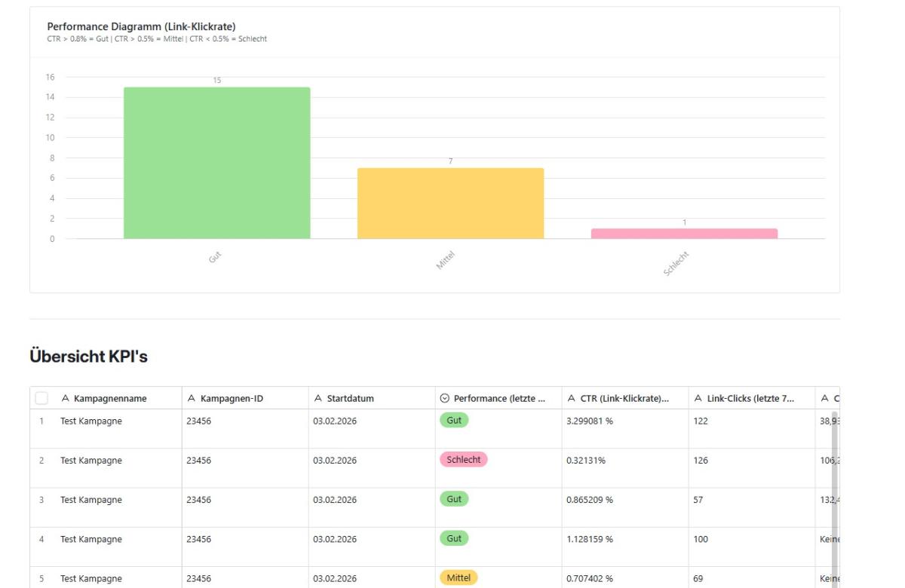Click the single-select icon on Performance column
This screenshot has height=588, width=905.
coord(444,397)
